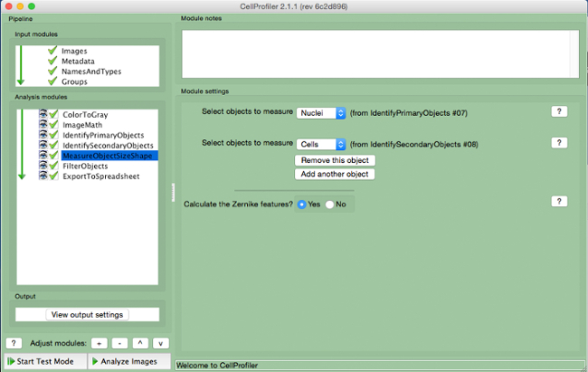Toggle the eye icon for ExportToSpreadsheet
Image resolution: width=588 pixels, height=372 pixels.
pyautogui.click(x=43, y=176)
